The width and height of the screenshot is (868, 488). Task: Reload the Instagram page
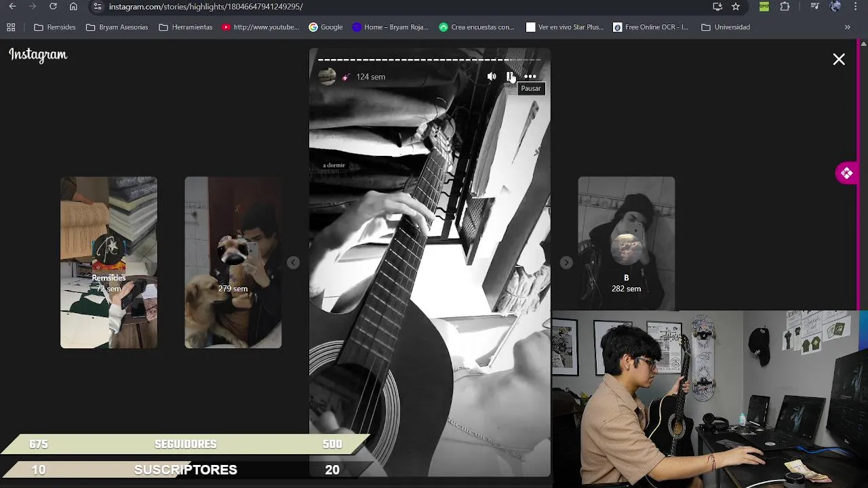pos(53,7)
